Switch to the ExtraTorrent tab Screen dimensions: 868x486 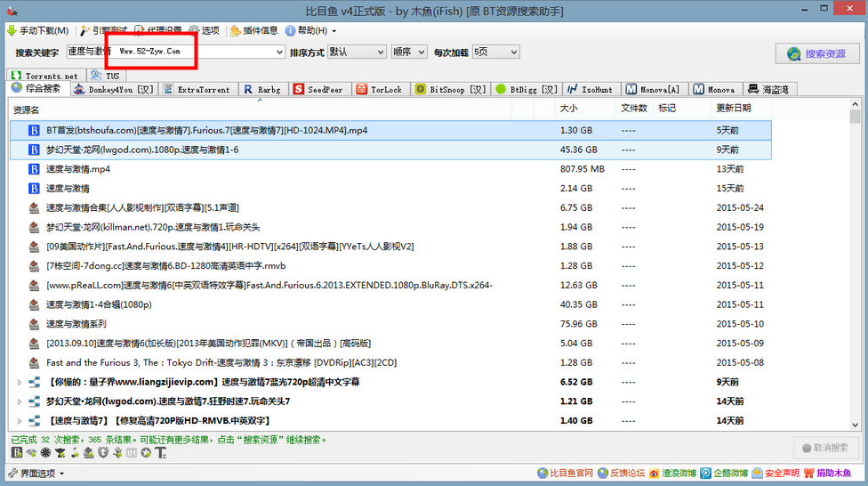click(197, 90)
